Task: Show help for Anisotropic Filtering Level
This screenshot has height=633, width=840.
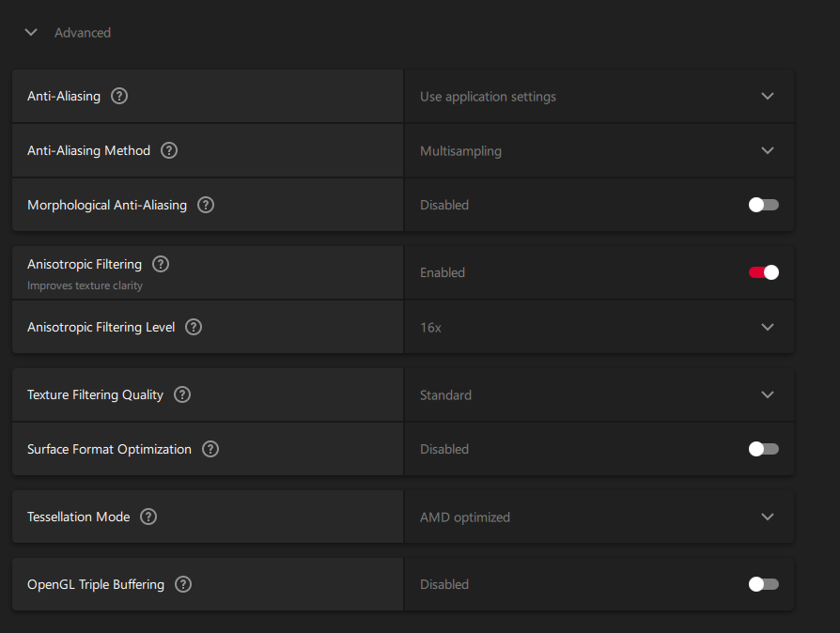Action: tap(194, 327)
